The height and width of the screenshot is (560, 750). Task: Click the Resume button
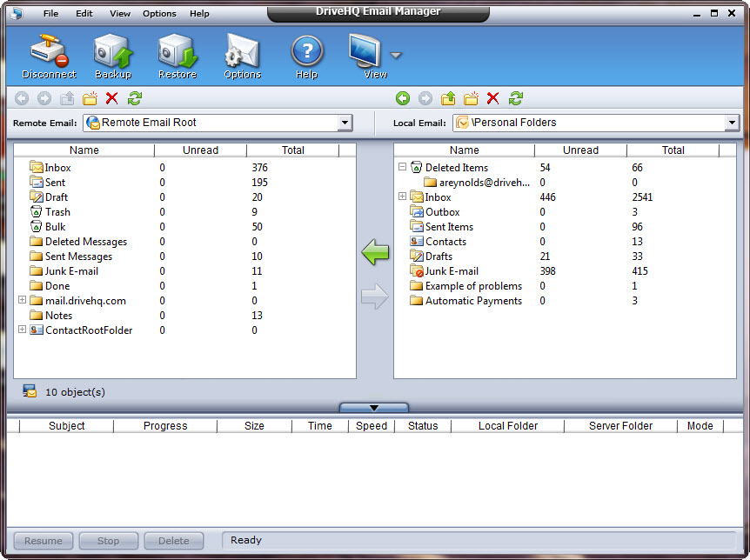click(44, 541)
